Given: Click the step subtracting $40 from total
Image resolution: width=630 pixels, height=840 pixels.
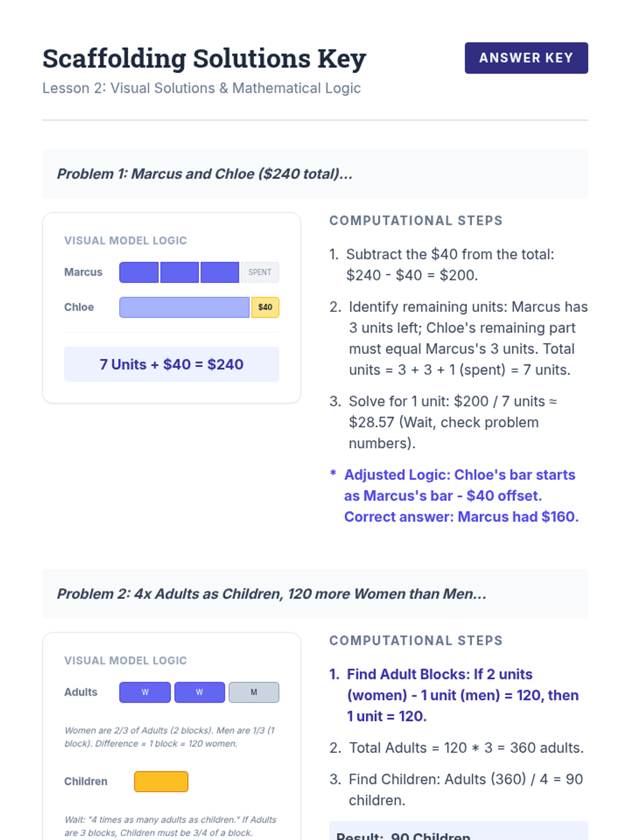Looking at the screenshot, I should tap(450, 265).
